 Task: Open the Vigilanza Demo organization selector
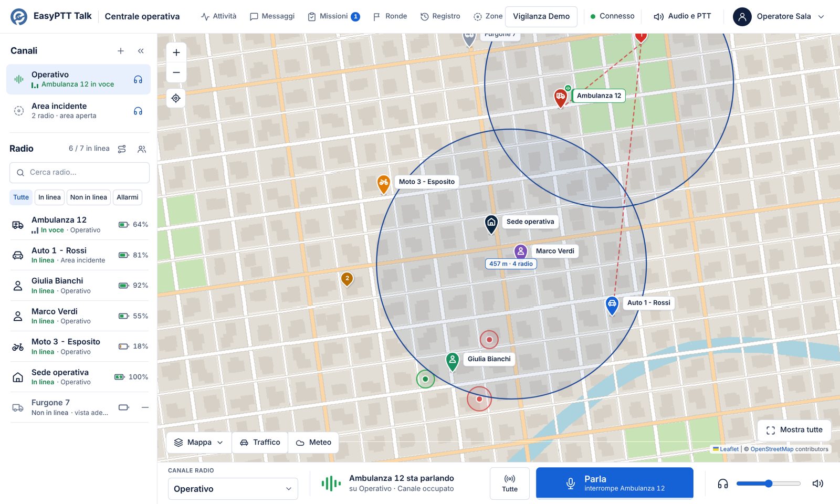541,16
